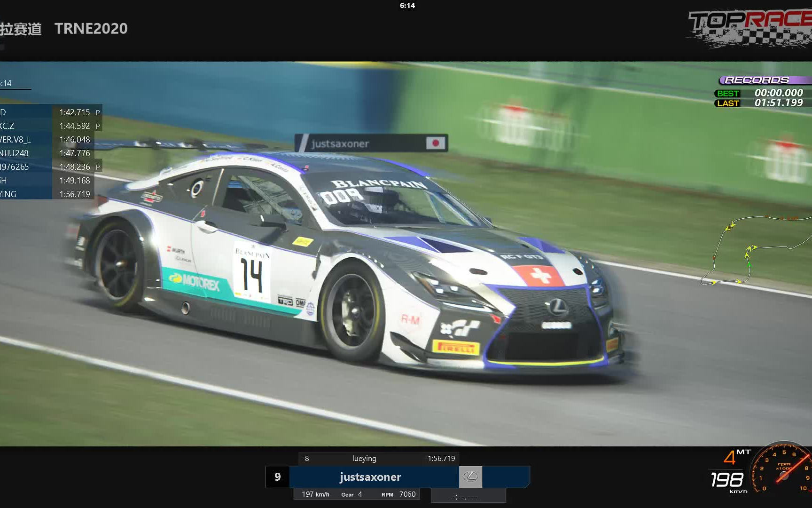Image resolution: width=812 pixels, height=508 pixels.
Task: Click the Lexus logo beside justsaxoner's name
Action: 470,477
